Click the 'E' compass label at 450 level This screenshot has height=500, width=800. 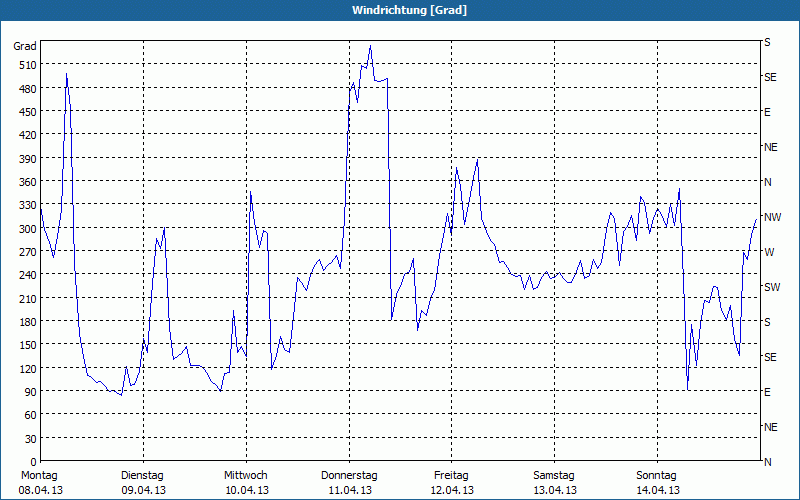pos(767,112)
